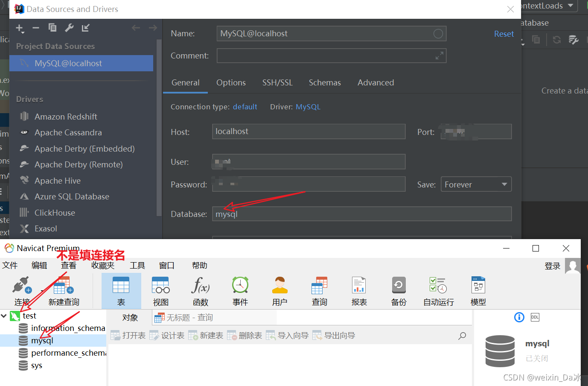Select information_schema database in Navicat tree

[x=62, y=328]
